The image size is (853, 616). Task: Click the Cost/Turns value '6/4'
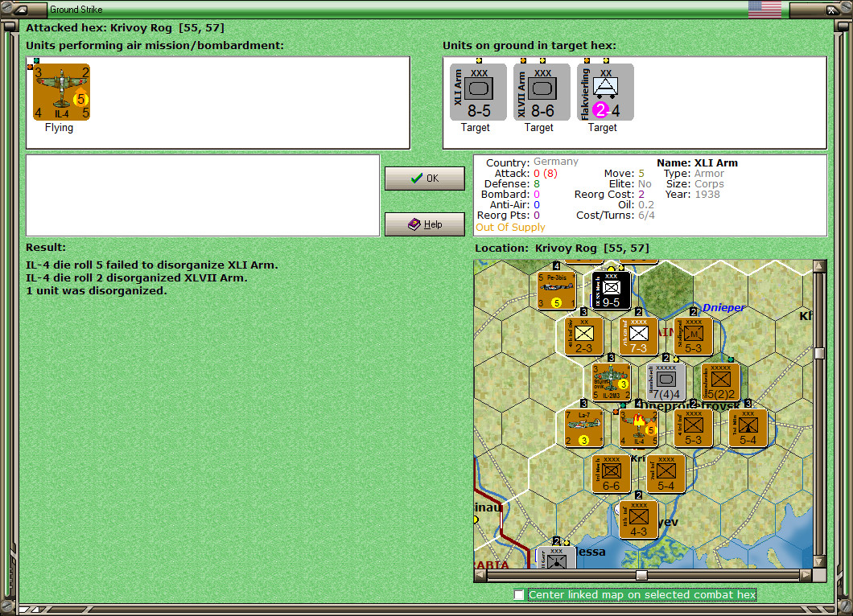(x=646, y=216)
